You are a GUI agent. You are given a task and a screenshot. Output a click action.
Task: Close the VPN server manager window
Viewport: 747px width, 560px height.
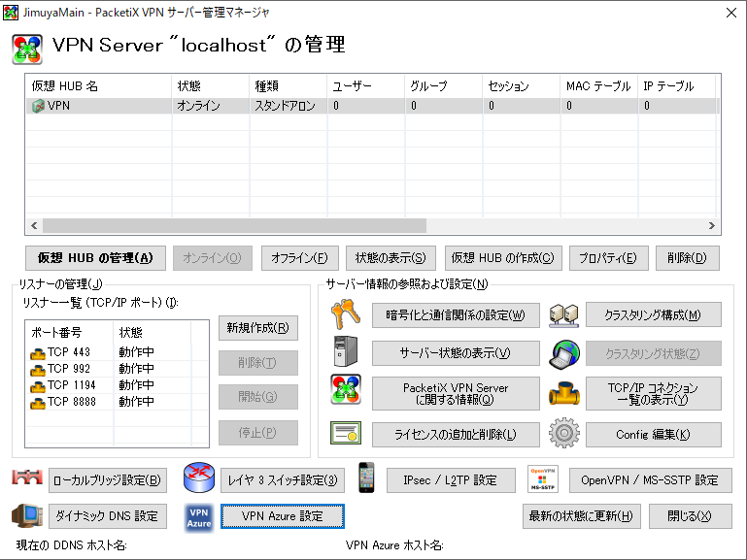pos(731,13)
